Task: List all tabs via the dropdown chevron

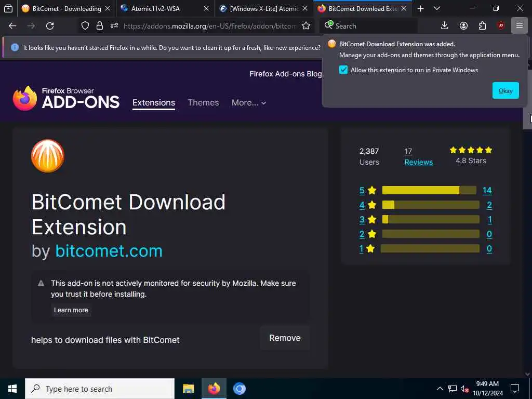Action: tap(437, 8)
